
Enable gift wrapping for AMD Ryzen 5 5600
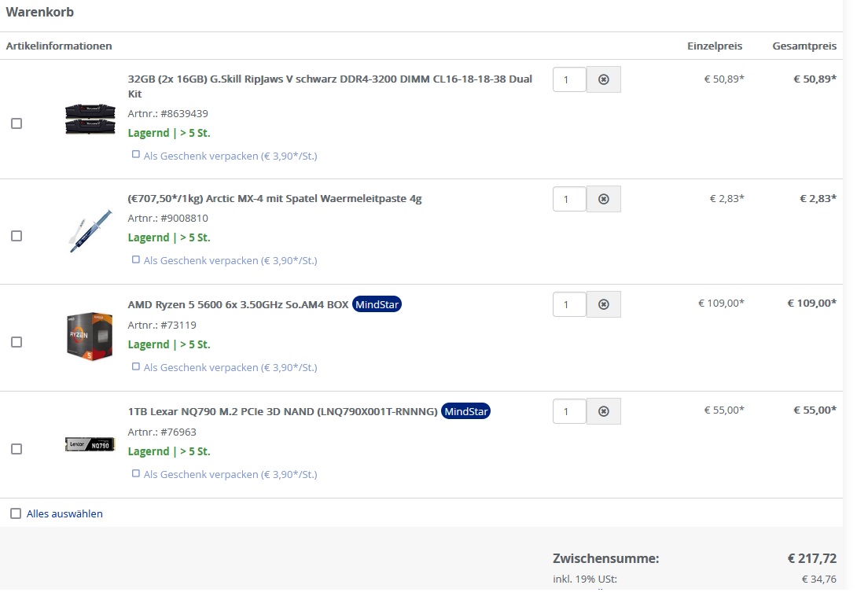click(135, 366)
